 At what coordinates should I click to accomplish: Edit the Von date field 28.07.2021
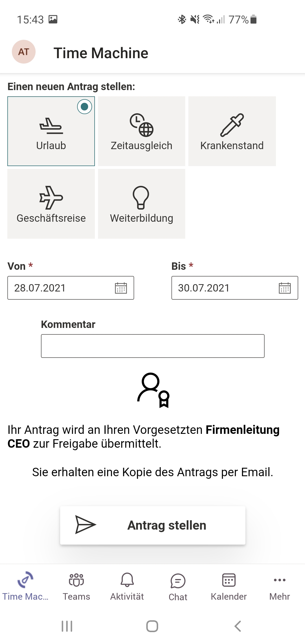point(56,288)
